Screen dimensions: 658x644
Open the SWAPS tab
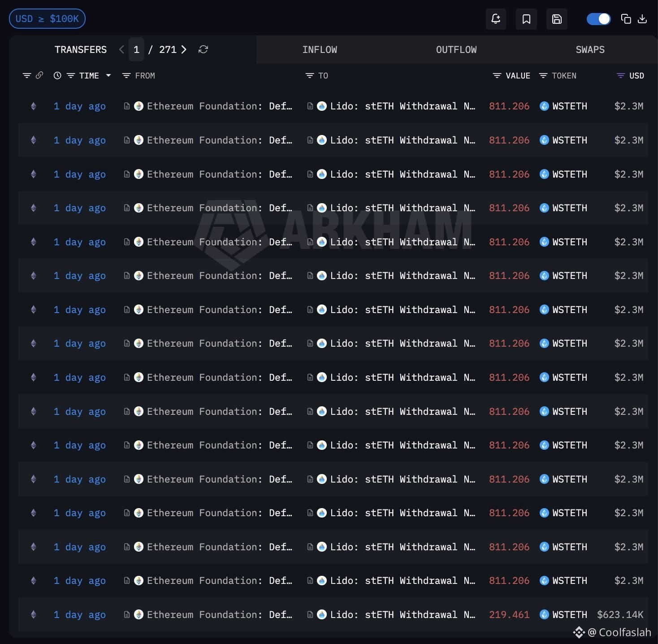(x=590, y=49)
